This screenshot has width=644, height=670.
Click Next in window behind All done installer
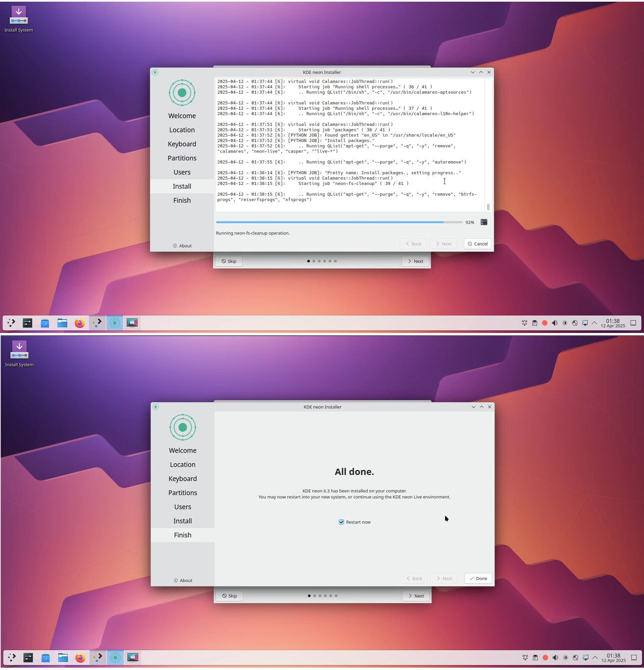click(416, 596)
